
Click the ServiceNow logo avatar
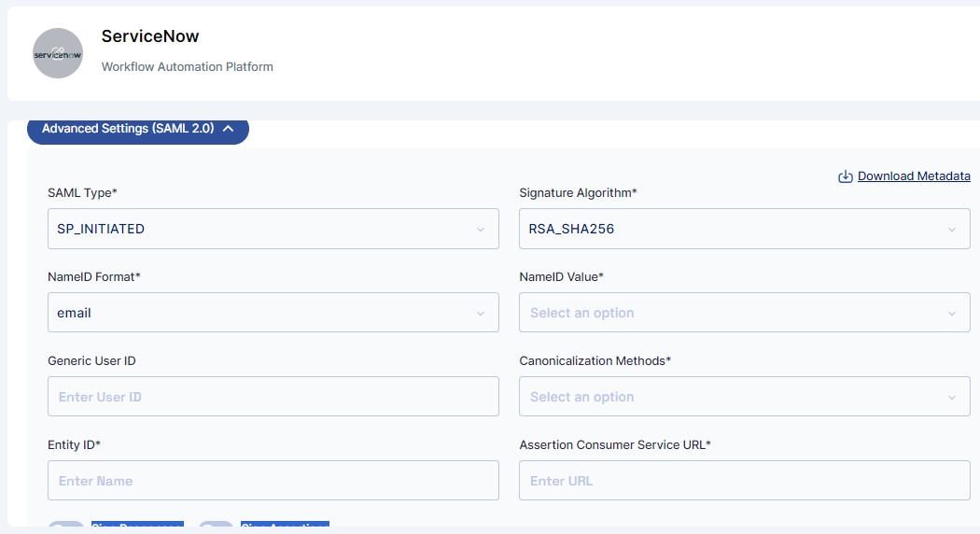(x=58, y=53)
